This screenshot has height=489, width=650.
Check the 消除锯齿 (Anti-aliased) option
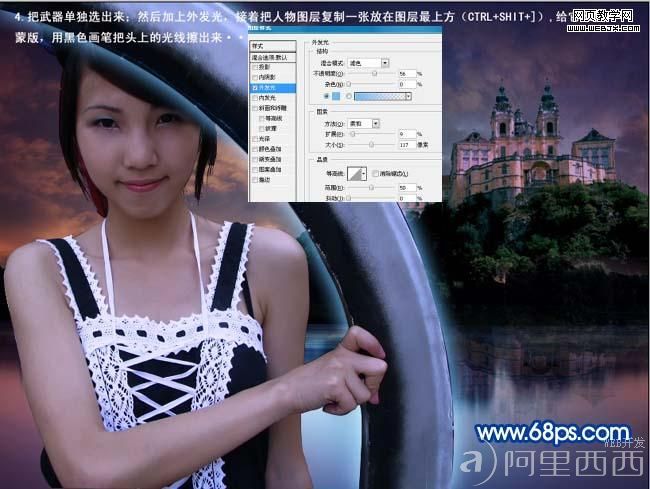click(375, 174)
